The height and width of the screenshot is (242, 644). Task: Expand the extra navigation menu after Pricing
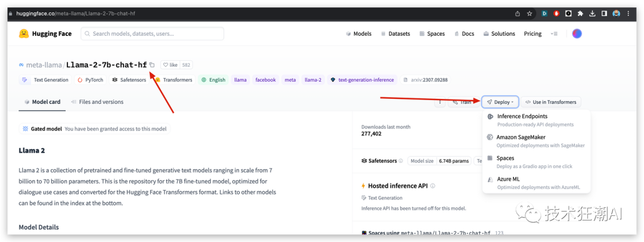(555, 34)
